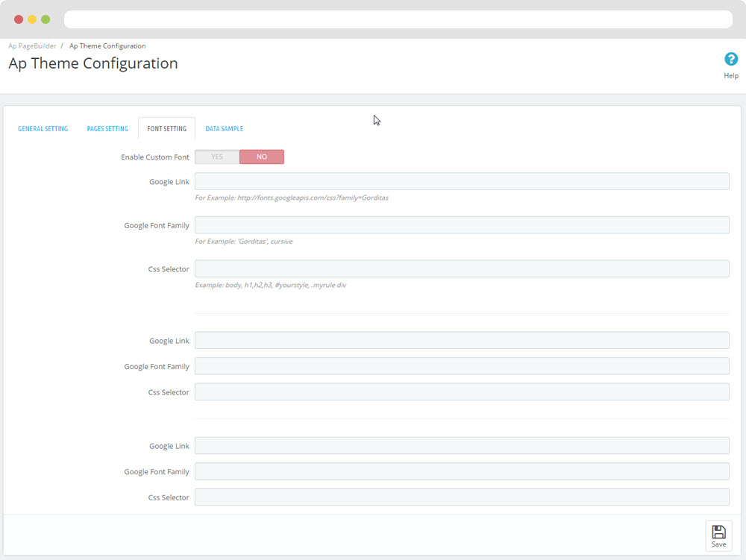Screen dimensions: 746x560
Task: Click the second Google Link input field
Action: [x=462, y=341]
